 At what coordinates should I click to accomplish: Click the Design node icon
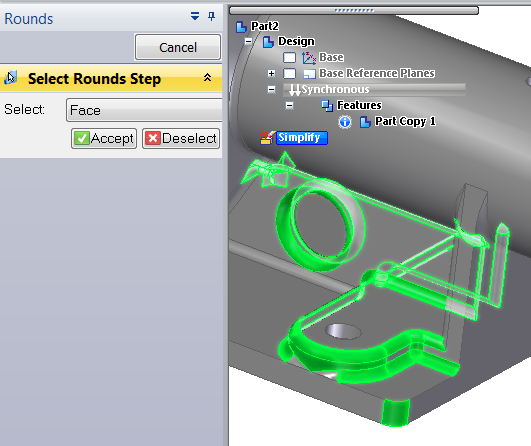point(268,42)
